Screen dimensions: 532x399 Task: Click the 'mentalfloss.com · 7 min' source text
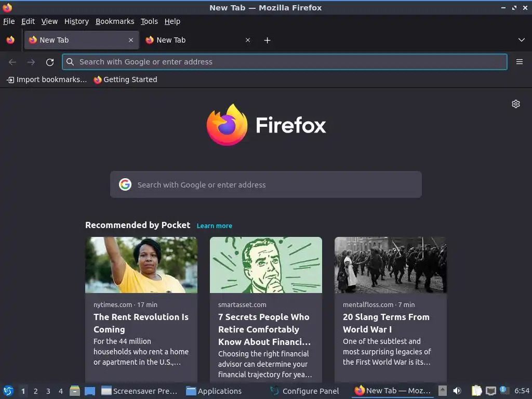[x=379, y=304]
